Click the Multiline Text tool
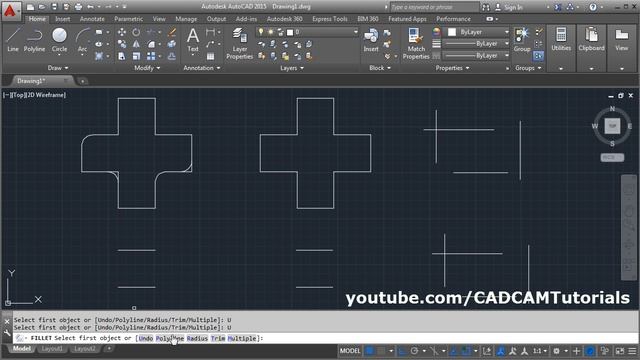Screen dimensions: 640x360 (x=193, y=40)
